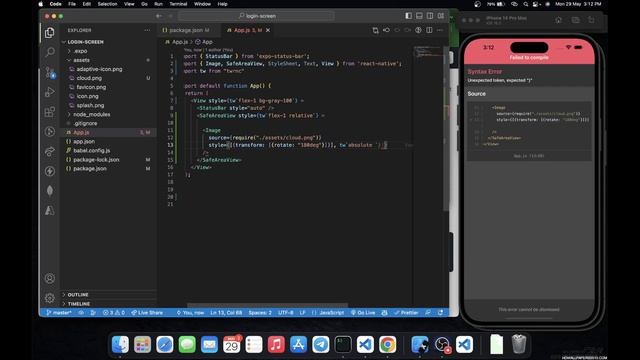Viewport: 640px width, 360px height.
Task: Select JavaScript language mode in status bar
Action: click(x=331, y=313)
